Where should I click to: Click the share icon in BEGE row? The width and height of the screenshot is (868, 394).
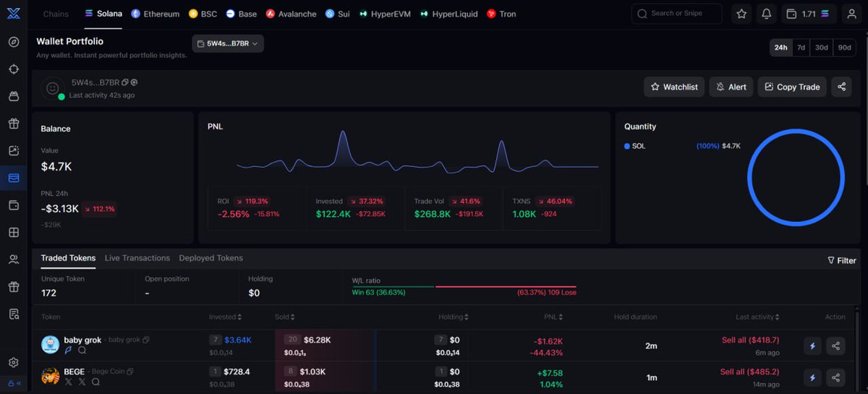pos(835,377)
